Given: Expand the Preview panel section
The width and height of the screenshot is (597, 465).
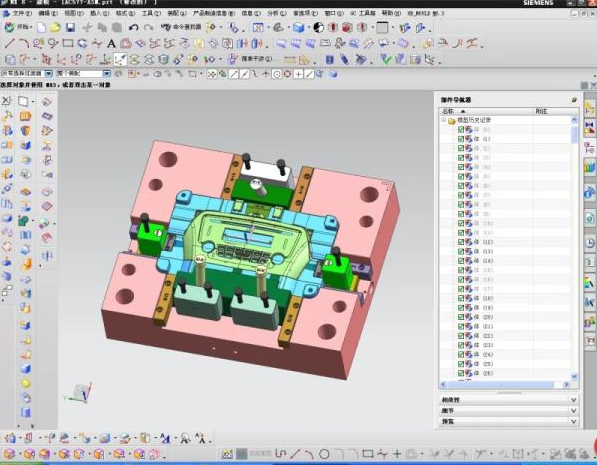Looking at the screenshot, I should tap(509, 422).
